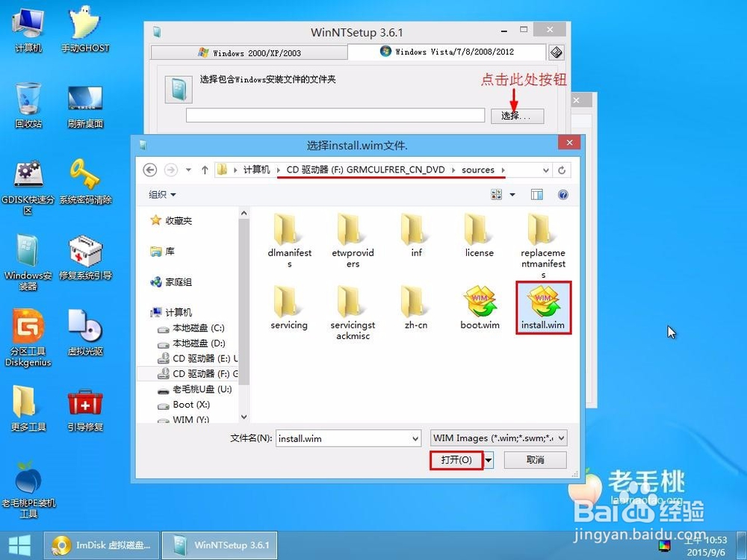Click the clock showing 10:53
Viewport: 747px width, 560px height.
(x=707, y=540)
